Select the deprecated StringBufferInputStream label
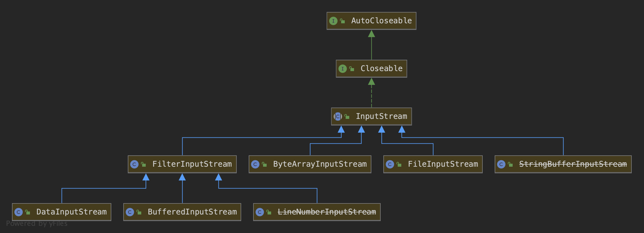Viewport: 644px width, 233px height. coord(573,164)
